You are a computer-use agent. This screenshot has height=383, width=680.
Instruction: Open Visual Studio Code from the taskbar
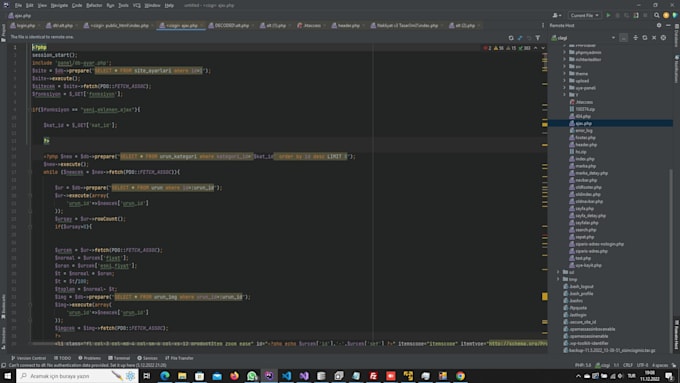[x=286, y=376]
